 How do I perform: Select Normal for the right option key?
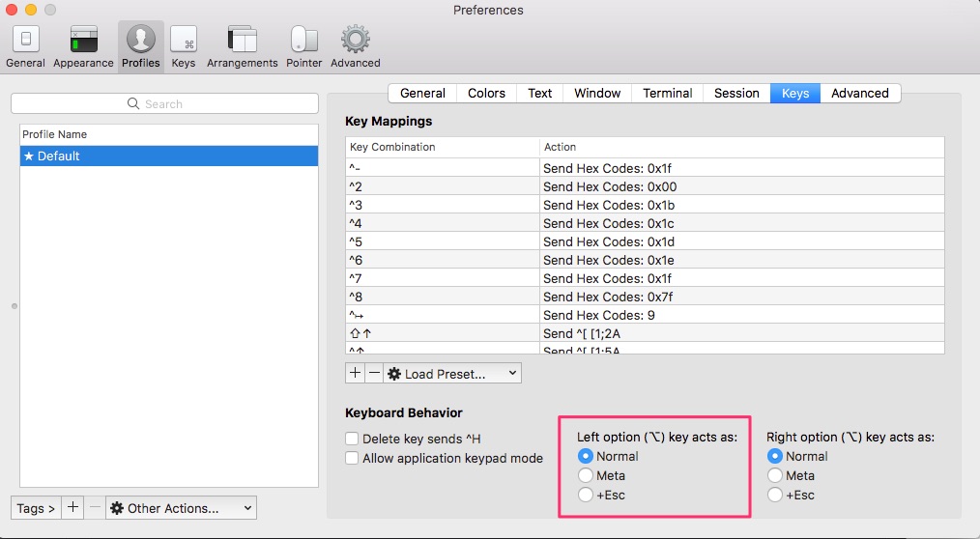[x=774, y=456]
